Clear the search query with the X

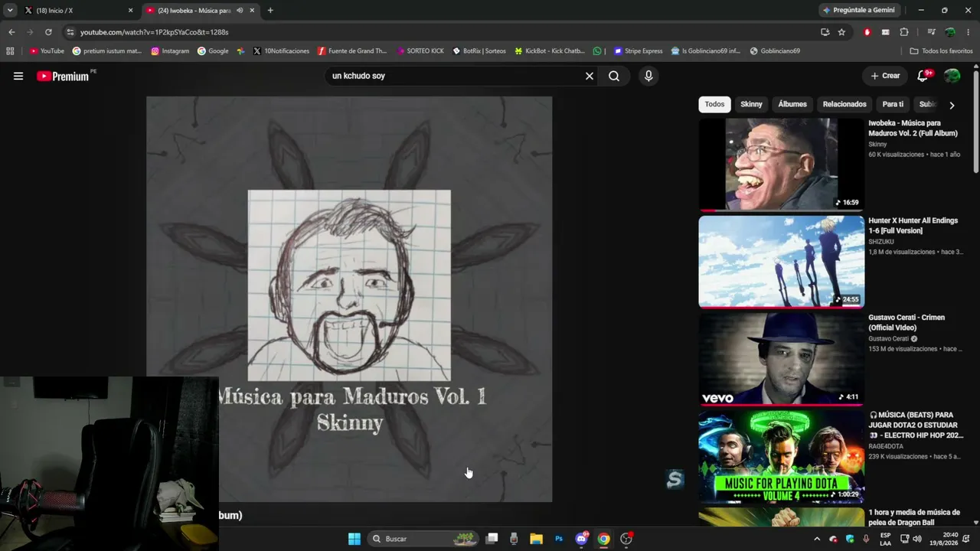590,76
